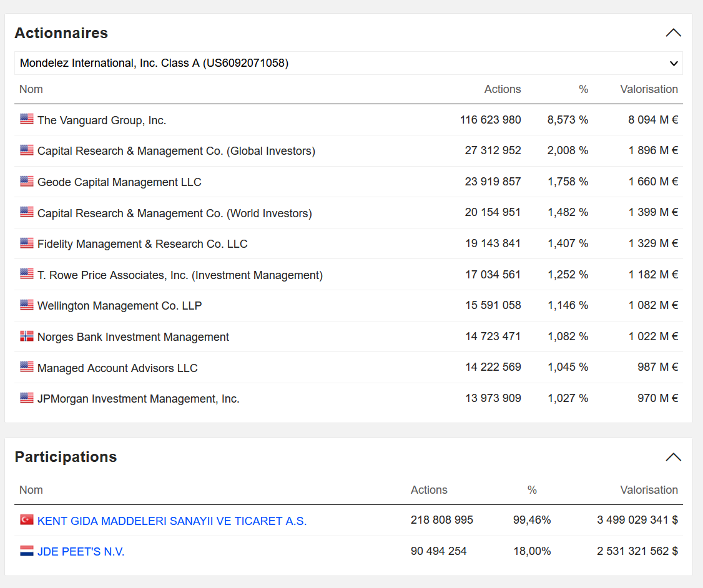Click JDE PEET'S share count 90 494 254
Image resolution: width=703 pixels, height=588 pixels.
(438, 551)
